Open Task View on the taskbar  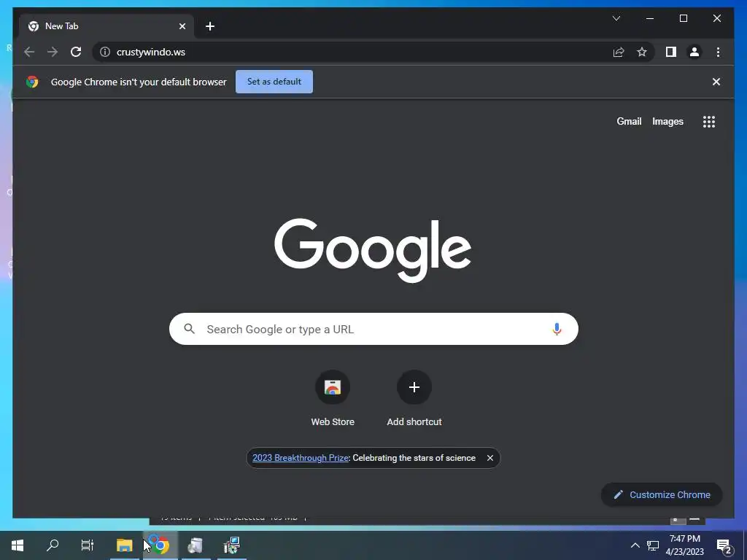click(88, 545)
